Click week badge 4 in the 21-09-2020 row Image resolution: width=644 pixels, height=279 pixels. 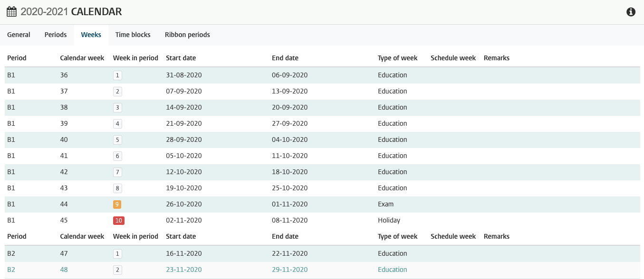click(117, 123)
